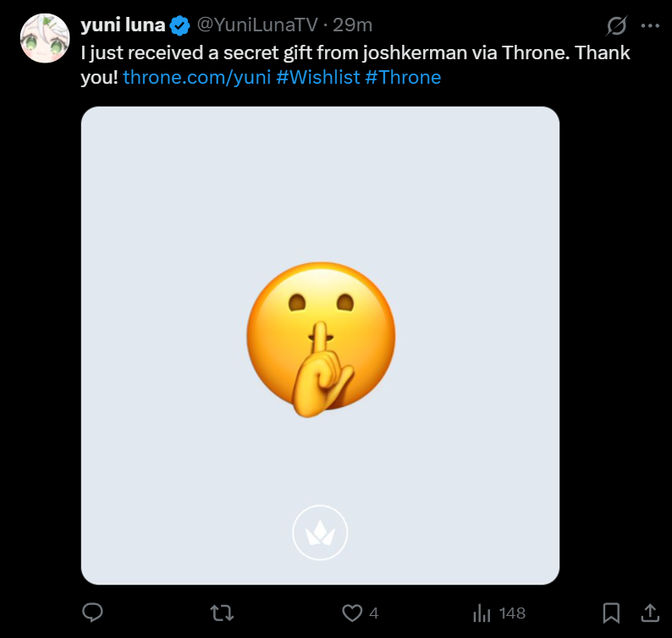Like the tweet with the heart icon

351,613
